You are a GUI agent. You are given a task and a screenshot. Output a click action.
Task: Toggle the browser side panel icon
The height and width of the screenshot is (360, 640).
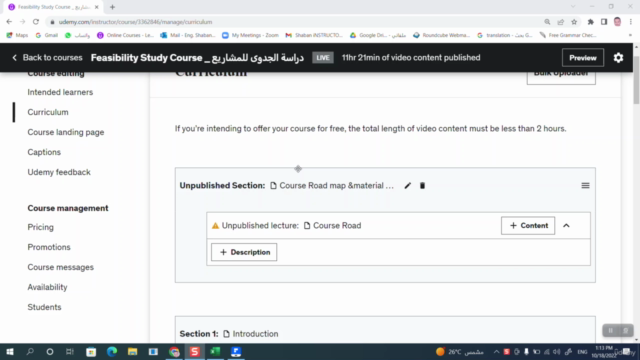point(604,22)
